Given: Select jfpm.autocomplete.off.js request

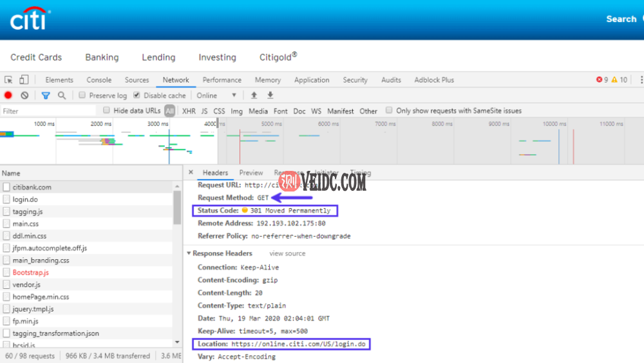Looking at the screenshot, I should pyautogui.click(x=86, y=248).
